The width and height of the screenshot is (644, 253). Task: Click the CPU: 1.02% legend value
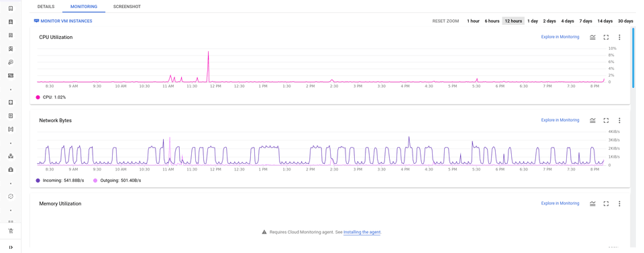[54, 97]
